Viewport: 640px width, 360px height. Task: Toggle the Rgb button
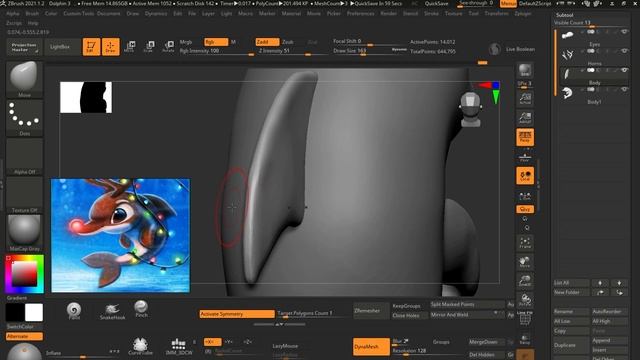tap(216, 42)
